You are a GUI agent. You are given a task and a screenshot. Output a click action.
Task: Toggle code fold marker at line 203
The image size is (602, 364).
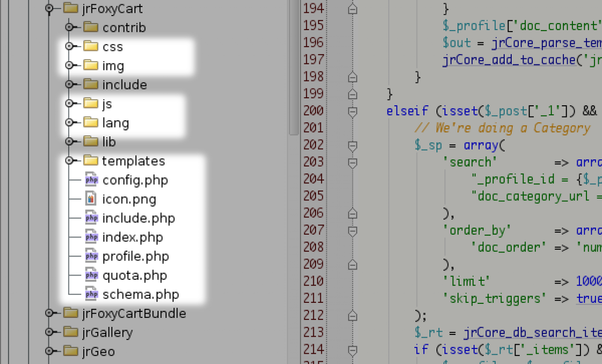click(352, 162)
